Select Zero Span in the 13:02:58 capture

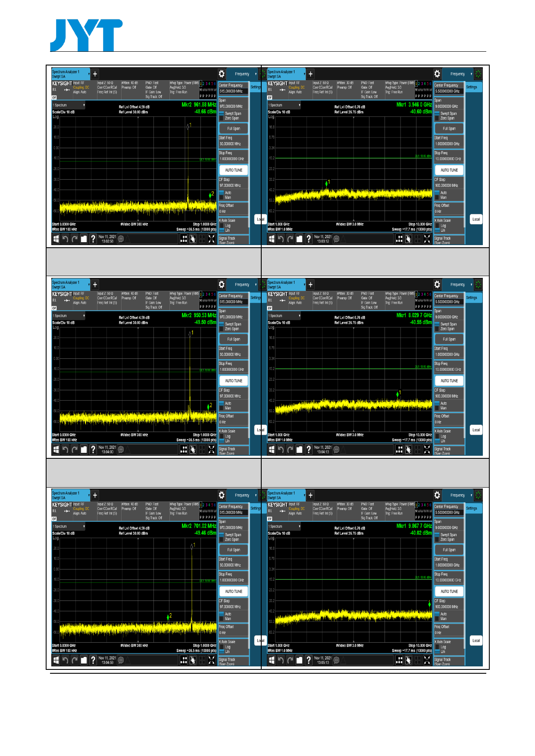click(x=229, y=118)
